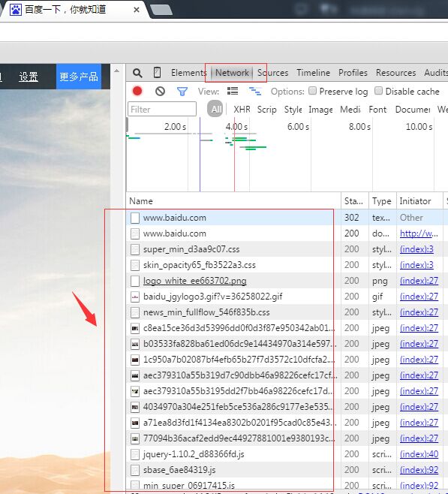The height and width of the screenshot is (494, 448).
Task: Sort by the Name column header
Action: click(x=233, y=201)
